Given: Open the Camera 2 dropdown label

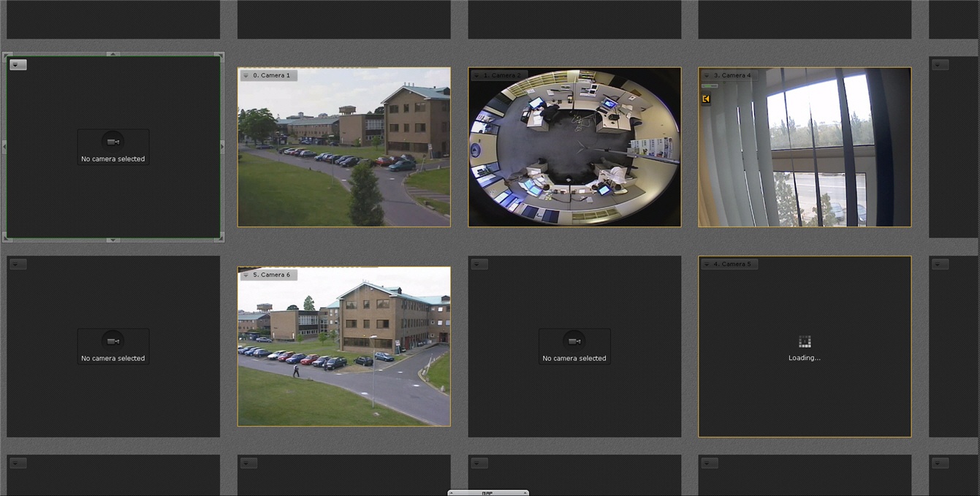Looking at the screenshot, I should 499,75.
